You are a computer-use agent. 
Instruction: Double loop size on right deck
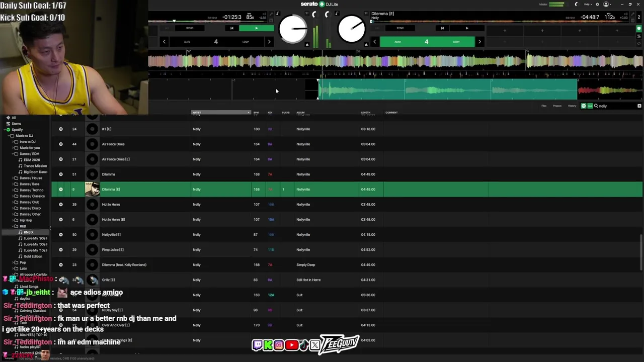pos(479,42)
